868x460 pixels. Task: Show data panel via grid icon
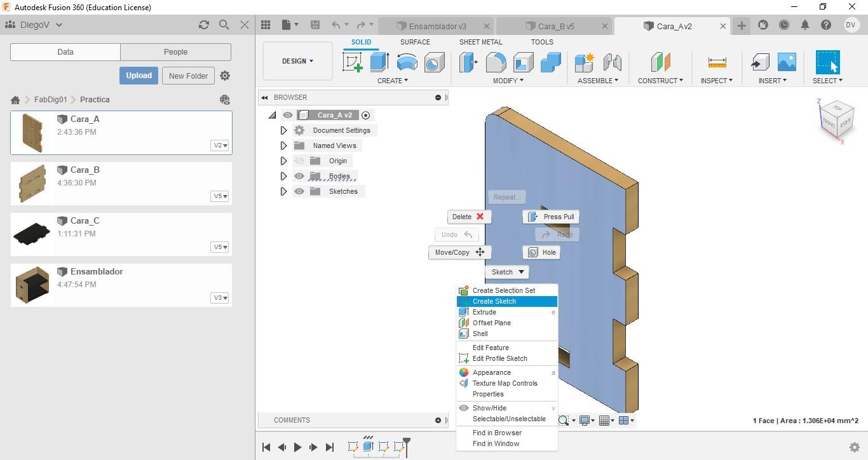point(266,25)
